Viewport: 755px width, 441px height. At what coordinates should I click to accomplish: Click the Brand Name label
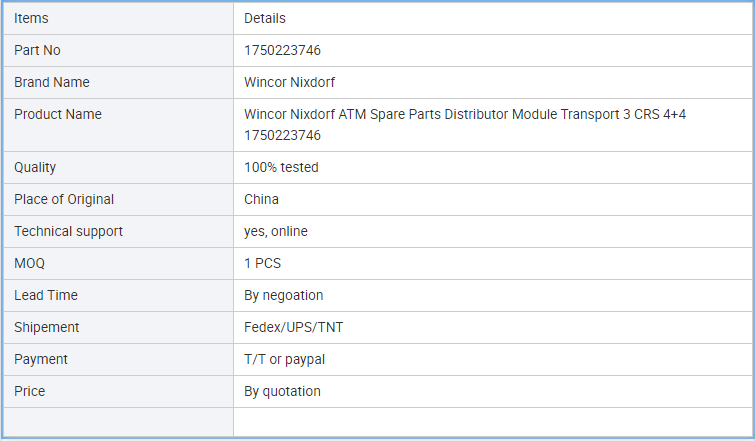(52, 82)
